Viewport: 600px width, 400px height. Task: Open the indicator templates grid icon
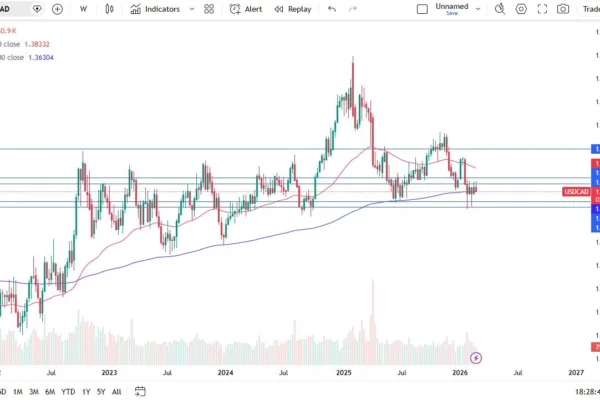pyautogui.click(x=208, y=9)
